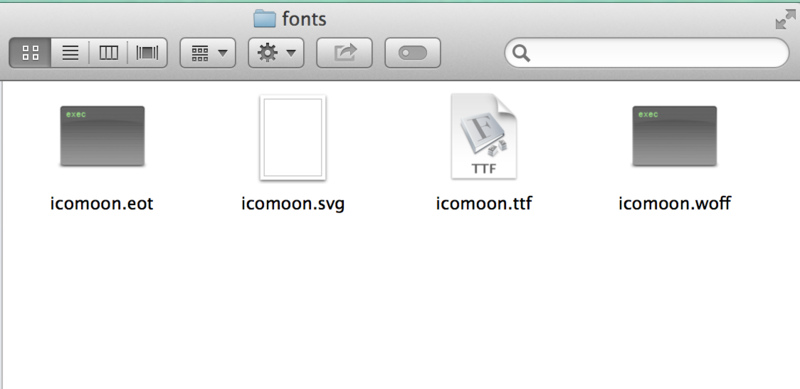Select the icomoon.woff exec icon
The width and height of the screenshot is (800, 389).
pyautogui.click(x=674, y=136)
